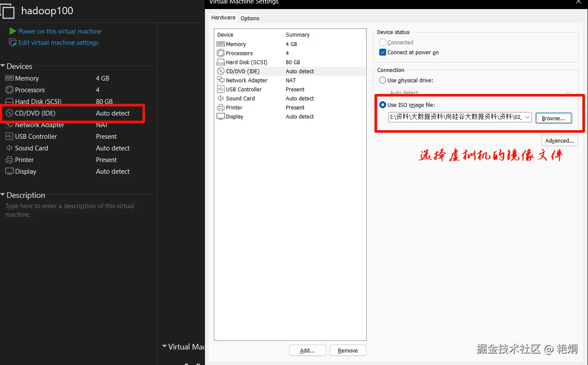Click the Display icon in the left Devices panel
588x365 pixels.
[9, 171]
